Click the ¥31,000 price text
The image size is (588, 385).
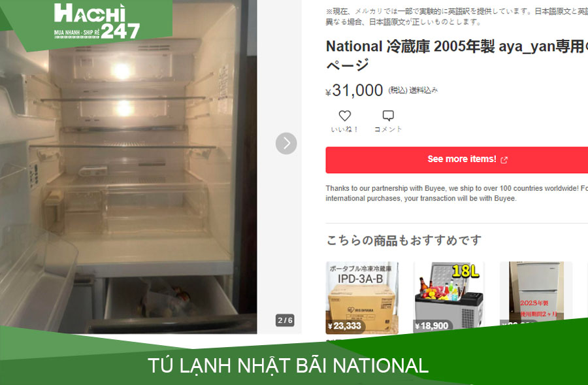[x=354, y=90]
